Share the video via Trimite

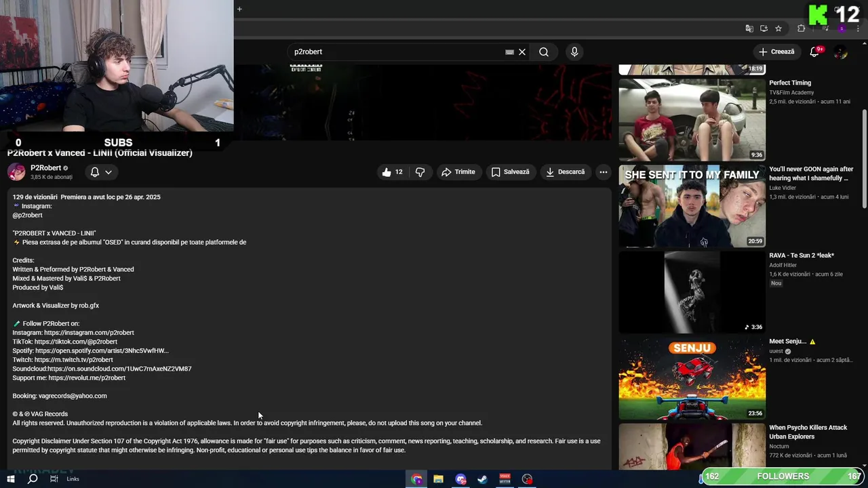point(458,172)
